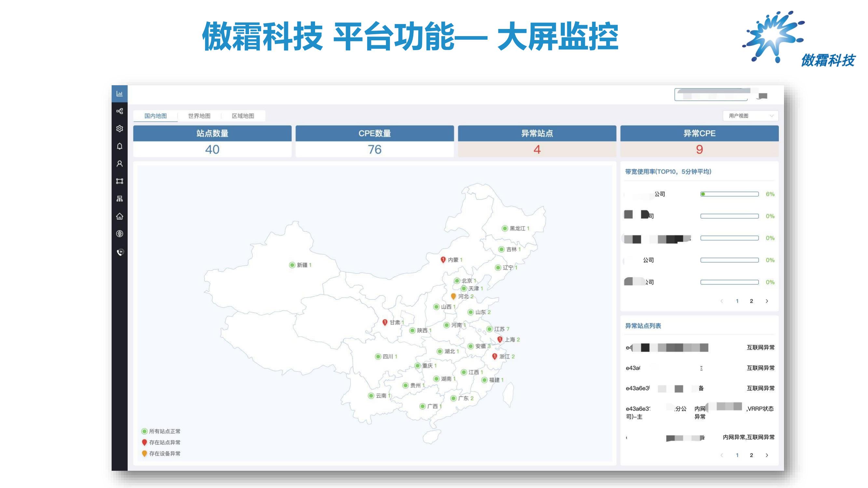Go to next page of bandwidth list
868x488 pixels.
[x=767, y=301]
